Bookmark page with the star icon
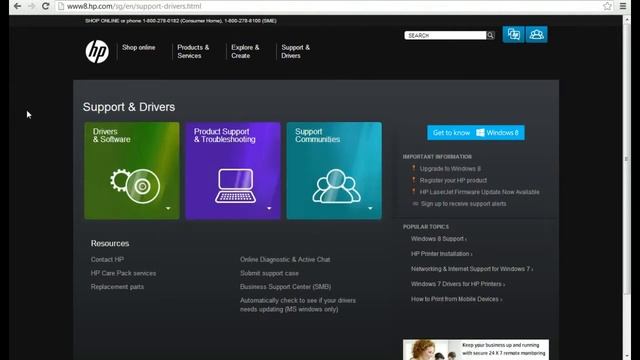This screenshot has height=360, width=640. (x=607, y=6)
